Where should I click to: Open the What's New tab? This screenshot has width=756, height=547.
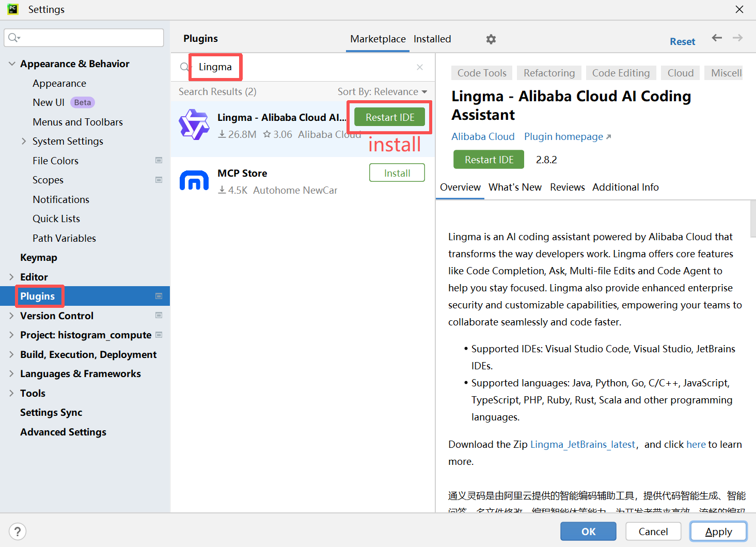[x=515, y=187]
